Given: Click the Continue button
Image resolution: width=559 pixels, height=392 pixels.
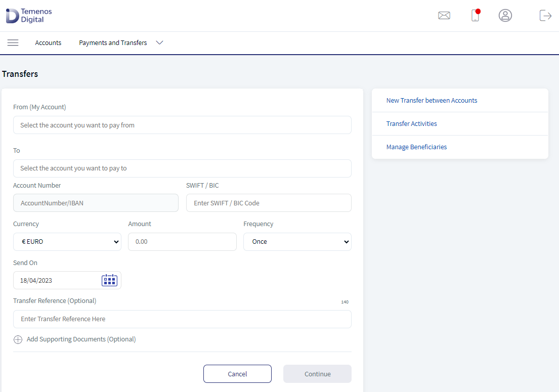Looking at the screenshot, I should pyautogui.click(x=317, y=374).
